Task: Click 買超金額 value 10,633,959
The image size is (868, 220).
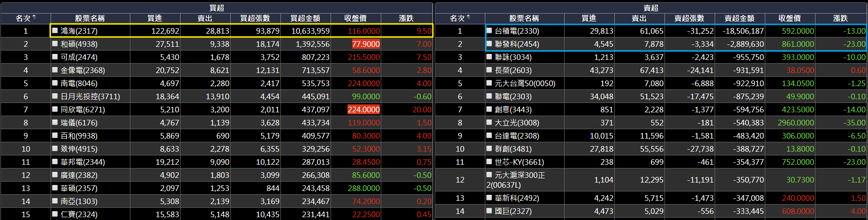Action: 310,31
